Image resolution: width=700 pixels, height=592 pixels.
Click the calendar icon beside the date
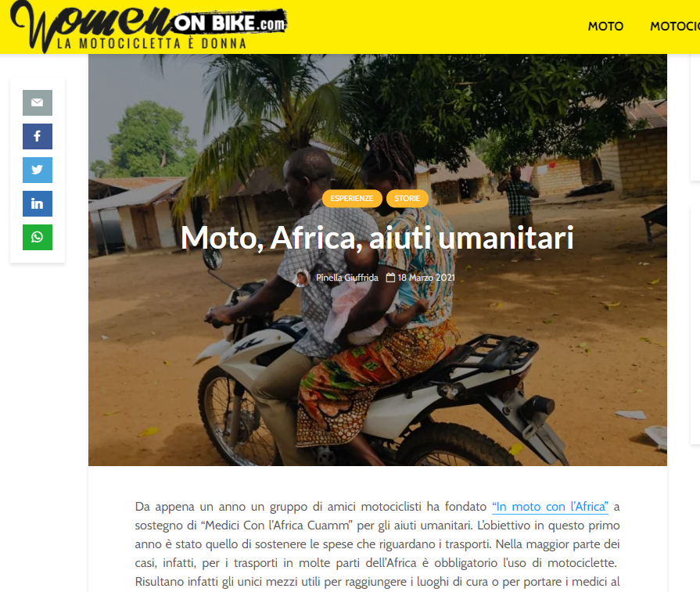(x=390, y=278)
